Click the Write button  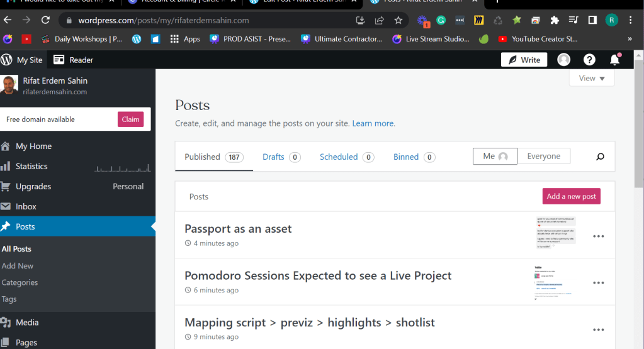tap(524, 60)
